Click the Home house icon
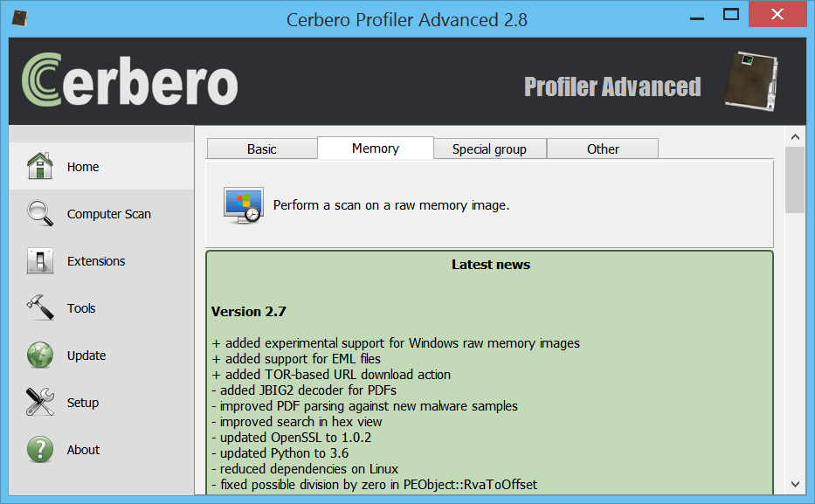The image size is (815, 504). [40, 166]
